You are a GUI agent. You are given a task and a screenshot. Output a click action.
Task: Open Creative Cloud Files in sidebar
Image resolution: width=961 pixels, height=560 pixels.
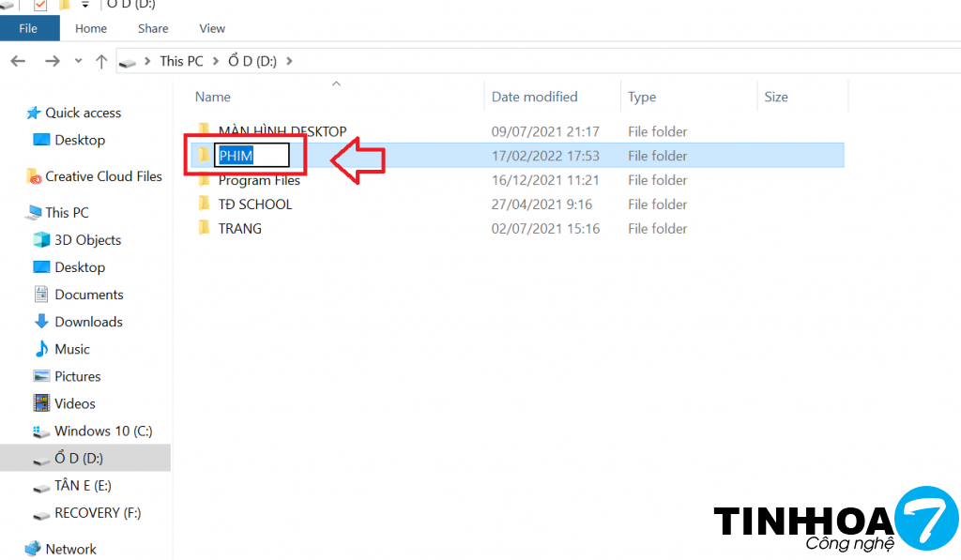coord(103,176)
